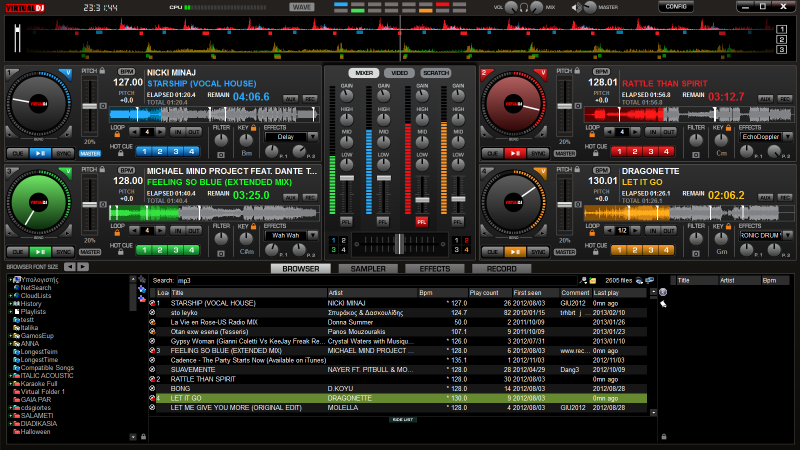The width and height of the screenshot is (800, 450).
Task: Toggle PFL for mixer channel 3
Action: click(421, 222)
